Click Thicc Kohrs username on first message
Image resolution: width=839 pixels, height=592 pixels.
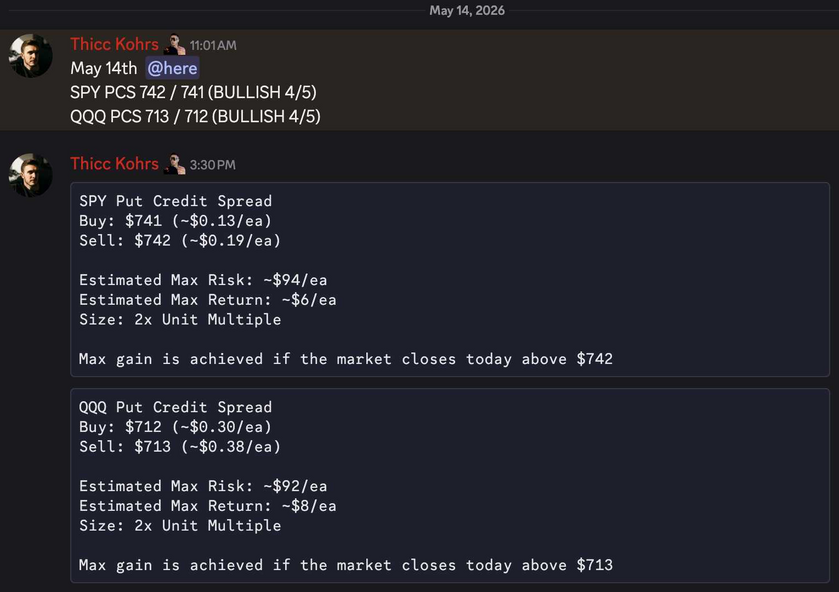click(x=115, y=44)
